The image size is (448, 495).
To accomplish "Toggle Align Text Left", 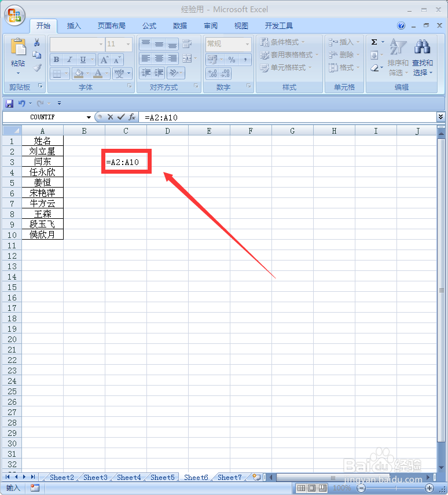I will pos(145,58).
